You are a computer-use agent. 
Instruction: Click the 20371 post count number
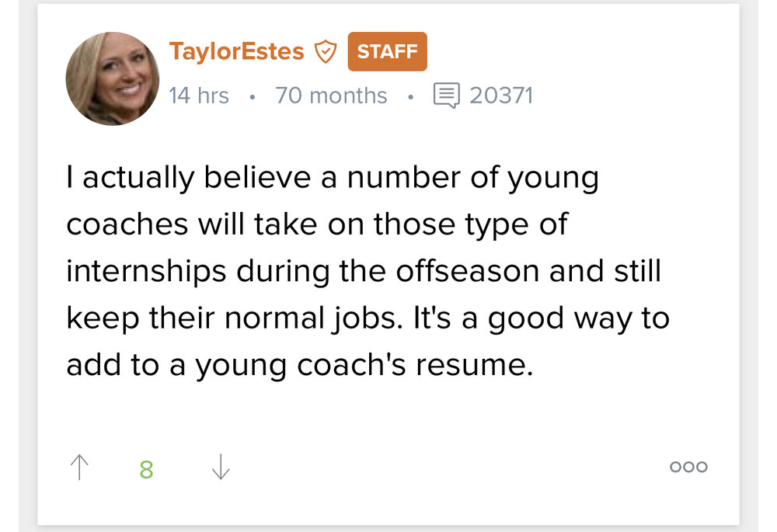pyautogui.click(x=501, y=96)
